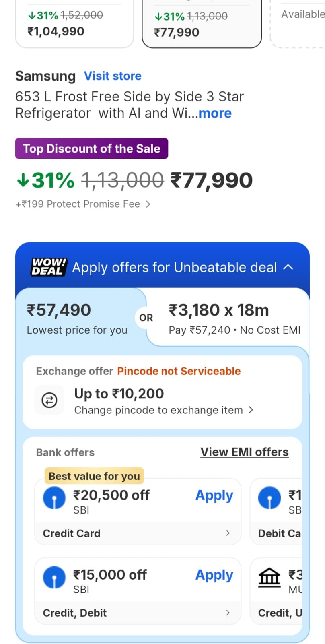Select the ₹1,04,990 variant card
Image resolution: width=325 pixels, height=644 pixels.
click(x=74, y=24)
